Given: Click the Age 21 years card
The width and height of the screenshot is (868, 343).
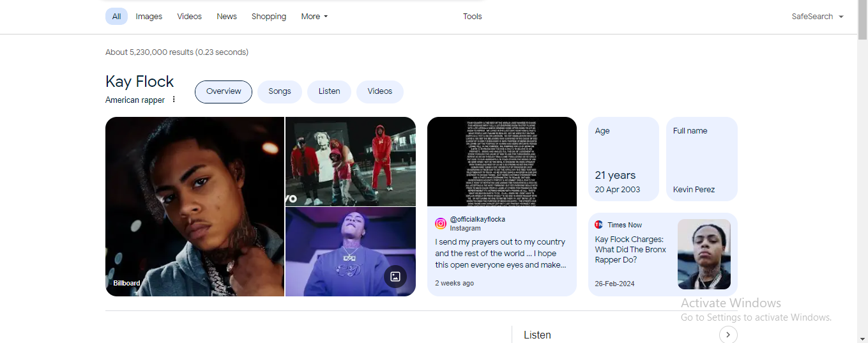Looking at the screenshot, I should [x=623, y=159].
